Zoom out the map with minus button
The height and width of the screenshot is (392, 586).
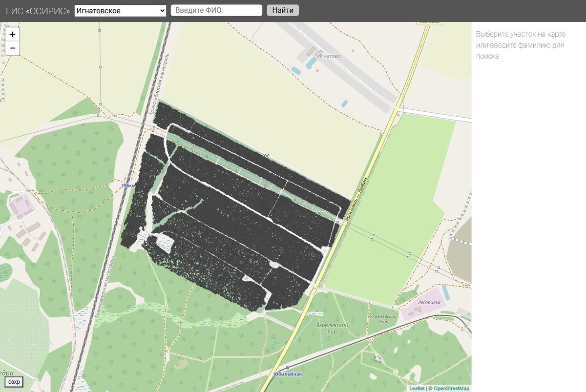[x=12, y=48]
